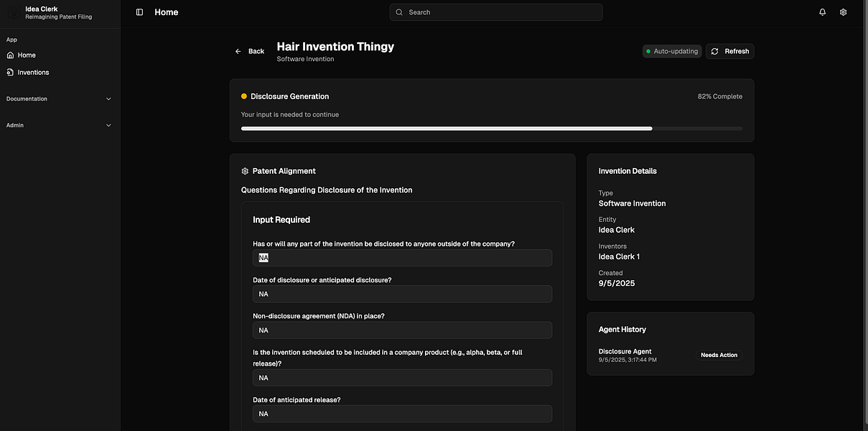Click the Home sidebar icon
868x431 pixels.
tap(11, 55)
